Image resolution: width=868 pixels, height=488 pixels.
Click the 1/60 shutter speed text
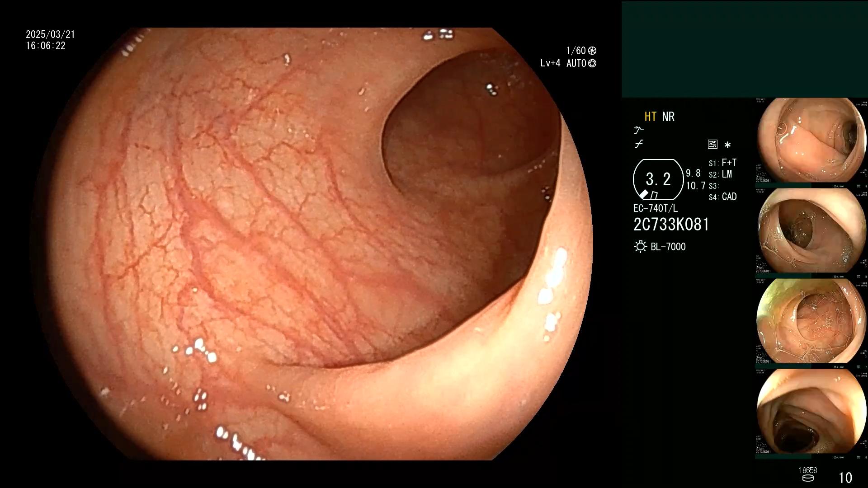point(576,51)
